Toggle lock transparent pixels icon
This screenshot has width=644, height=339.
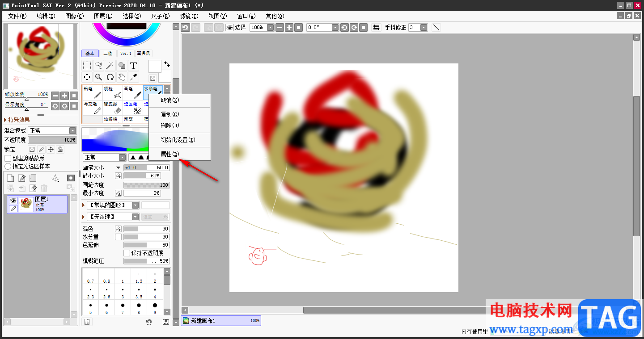(32, 150)
